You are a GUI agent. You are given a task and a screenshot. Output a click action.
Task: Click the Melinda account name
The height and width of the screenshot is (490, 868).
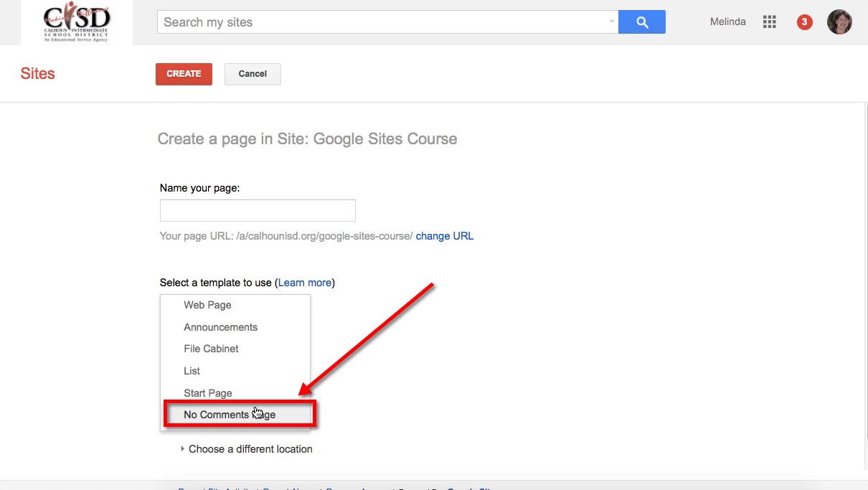point(728,22)
